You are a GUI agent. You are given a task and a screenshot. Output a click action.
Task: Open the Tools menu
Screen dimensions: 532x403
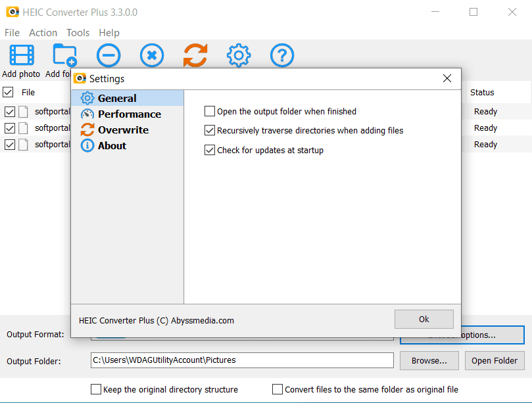pyautogui.click(x=78, y=33)
